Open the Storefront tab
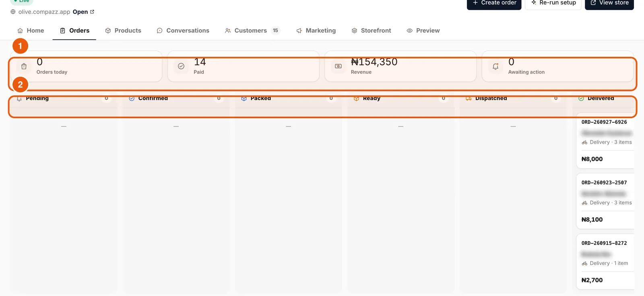The height and width of the screenshot is (296, 644). click(x=371, y=31)
